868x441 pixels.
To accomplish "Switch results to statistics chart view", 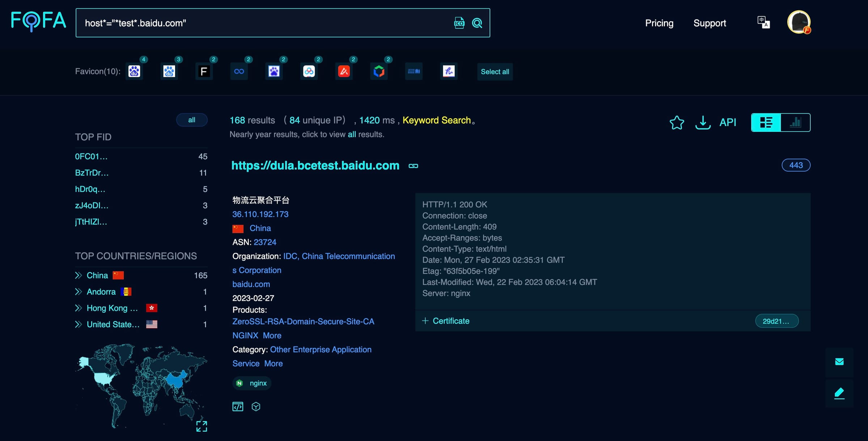I will click(795, 122).
